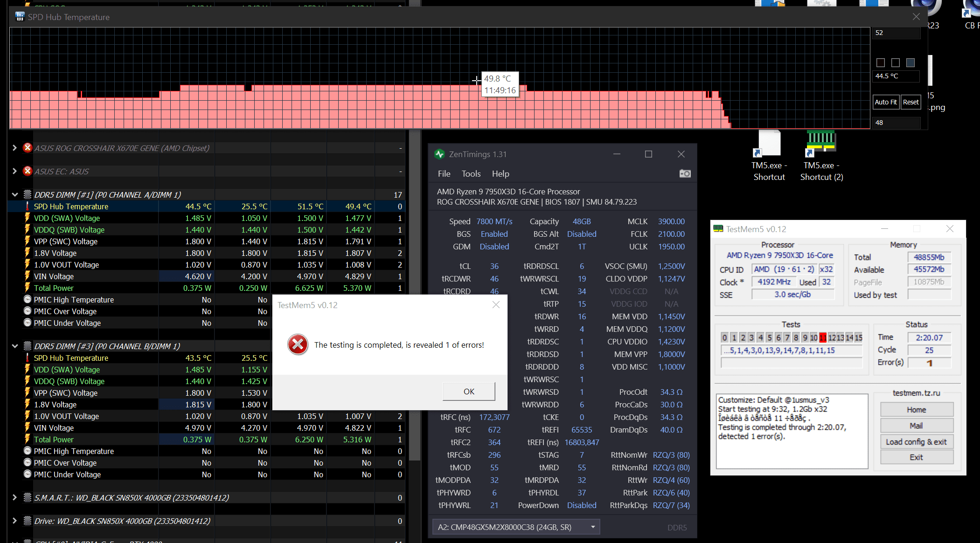
Task: Click the Home button in TestMem5
Action: pyautogui.click(x=917, y=410)
